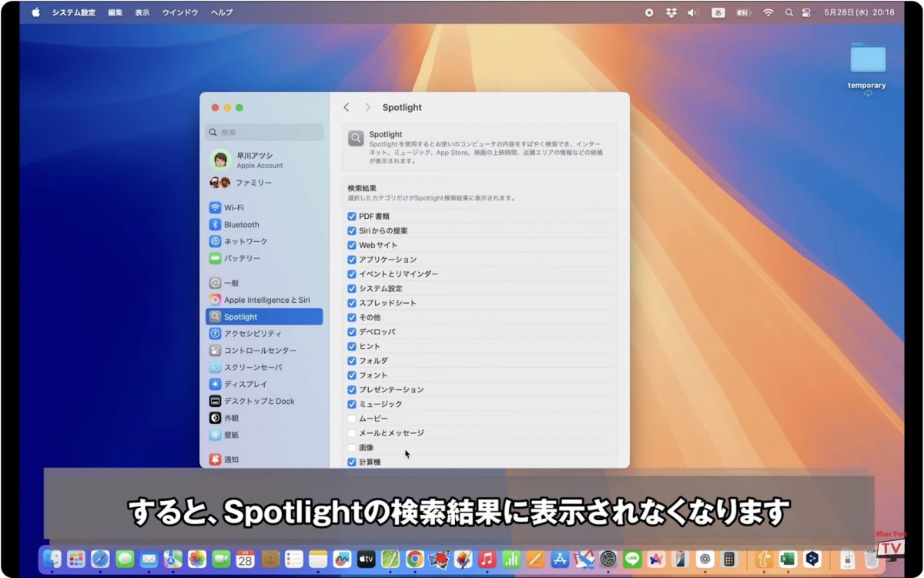Click the battery status icon

point(743,12)
